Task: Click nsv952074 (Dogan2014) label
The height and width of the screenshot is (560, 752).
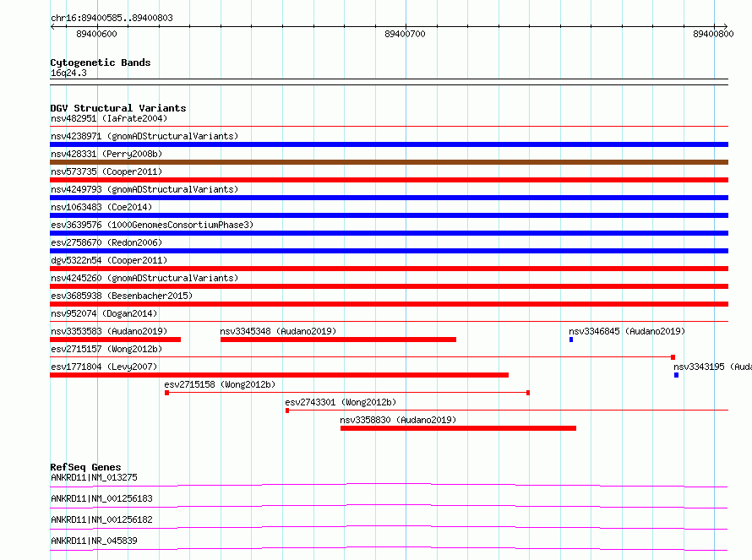Action: tap(104, 313)
